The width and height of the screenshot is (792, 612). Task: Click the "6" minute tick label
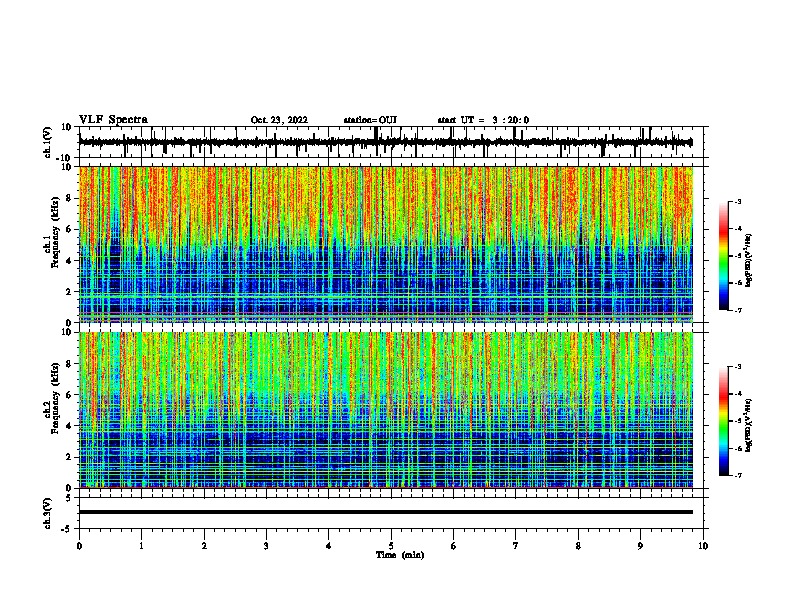point(454,546)
